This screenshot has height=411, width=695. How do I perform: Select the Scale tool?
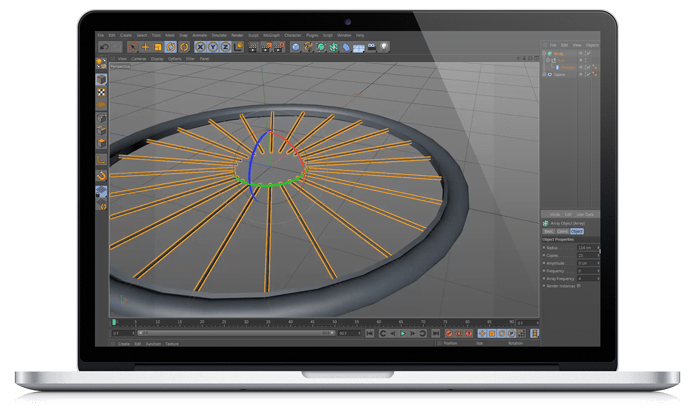[158, 46]
